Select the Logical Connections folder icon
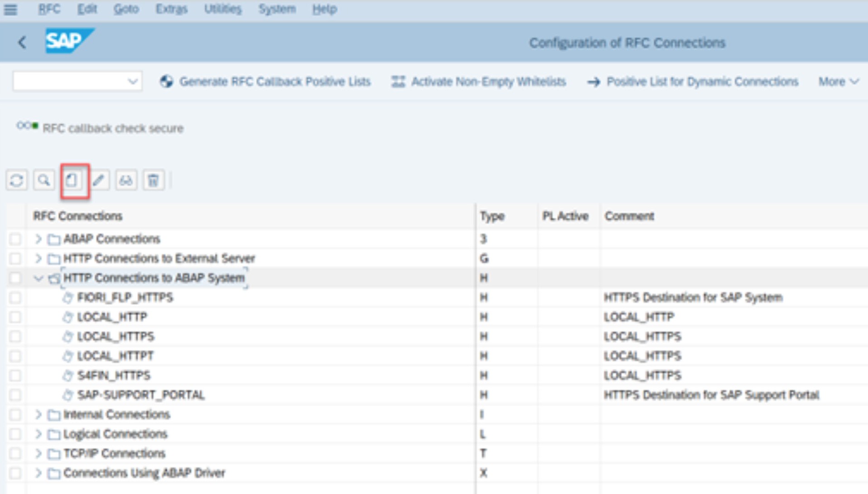Viewport: 868px width, 494px height. tap(54, 434)
